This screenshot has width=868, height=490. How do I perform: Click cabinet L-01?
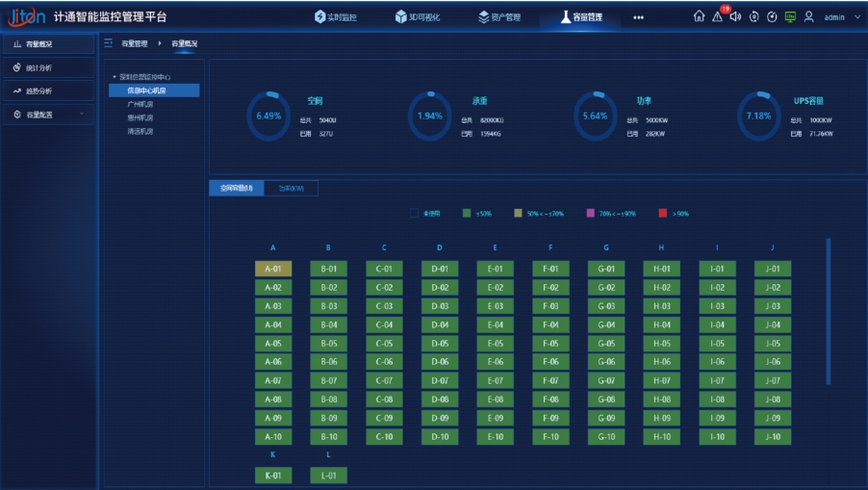[328, 476]
